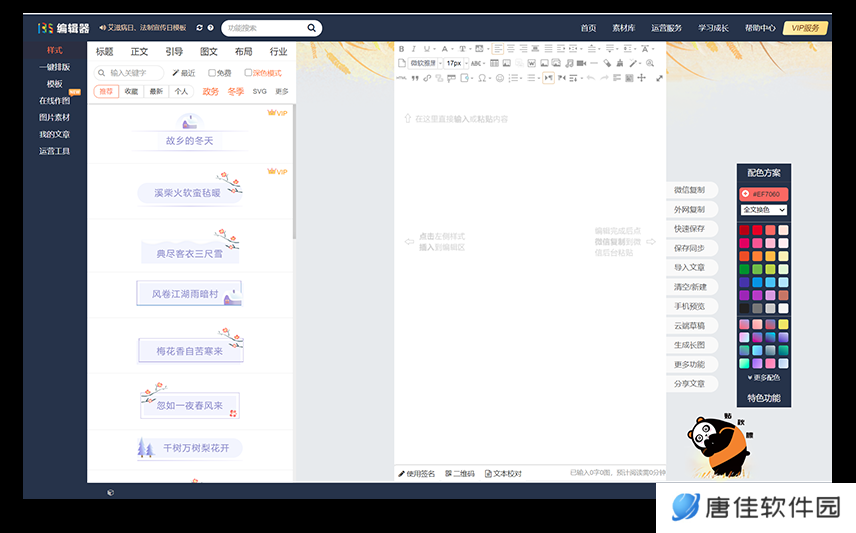
Task: Go to 素材库 in the top navigation
Action: (623, 28)
